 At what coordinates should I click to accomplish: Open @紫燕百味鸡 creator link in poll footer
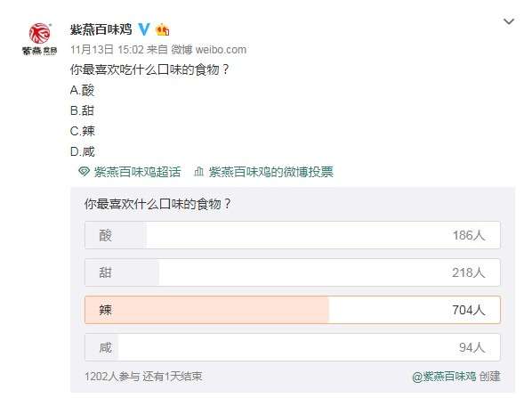(x=444, y=377)
